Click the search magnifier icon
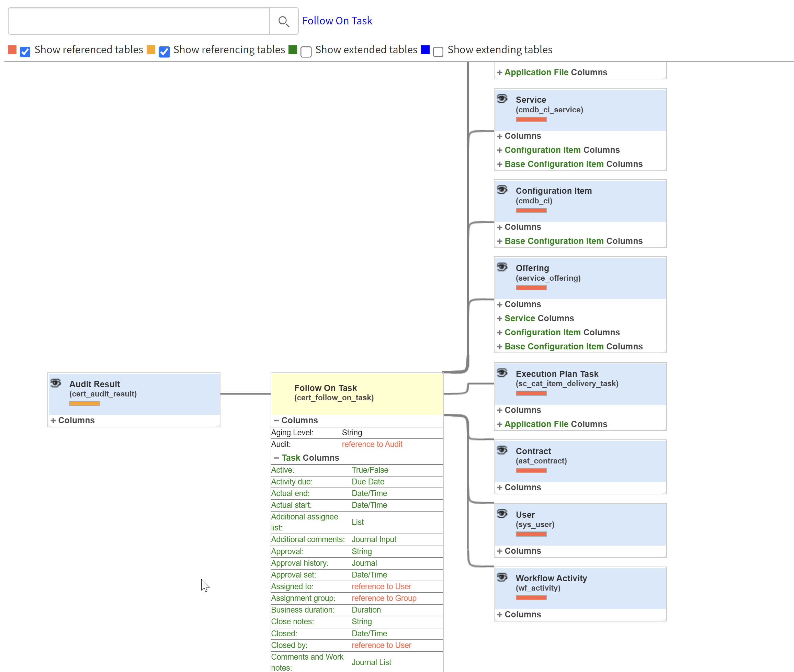 [x=283, y=21]
